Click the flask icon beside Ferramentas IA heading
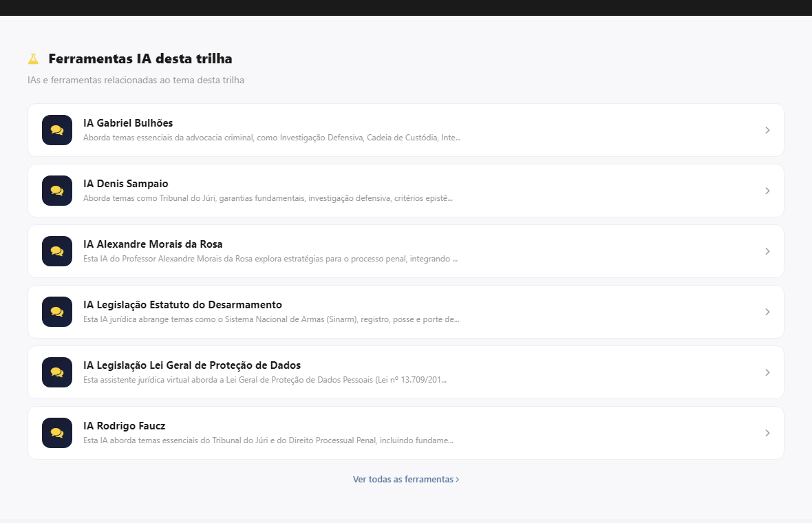This screenshot has width=812, height=523. tap(33, 59)
